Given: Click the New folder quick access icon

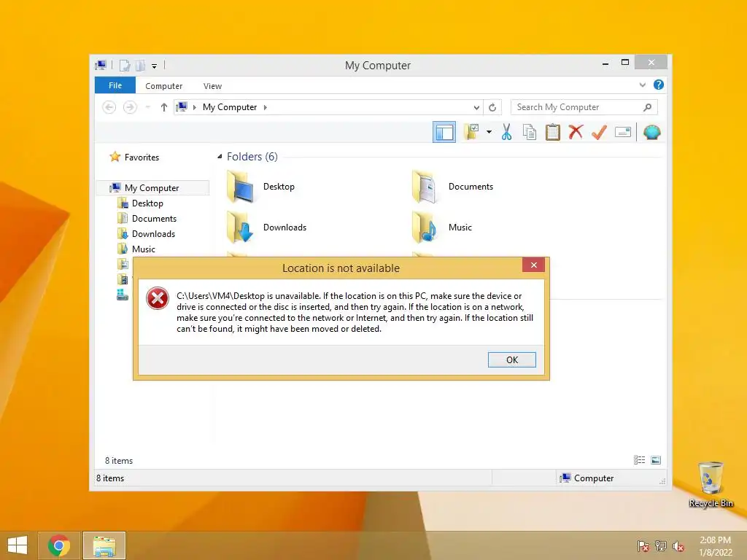Looking at the screenshot, I should point(141,65).
